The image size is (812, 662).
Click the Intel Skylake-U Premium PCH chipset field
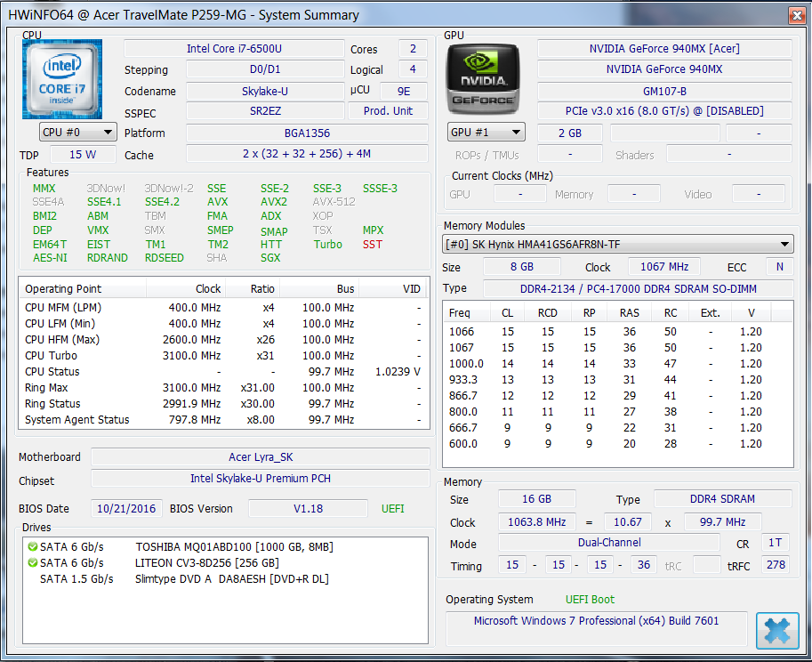coord(261,479)
